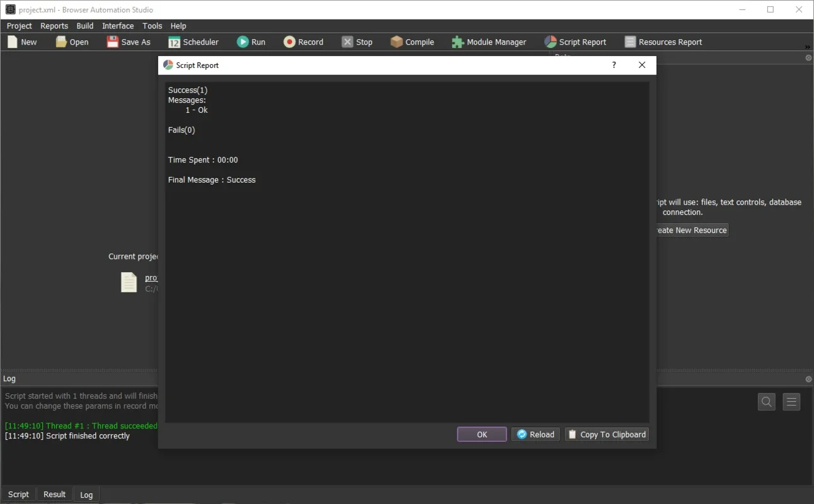Click the New project toolbar icon
Image resolution: width=814 pixels, height=504 pixels.
(12, 42)
